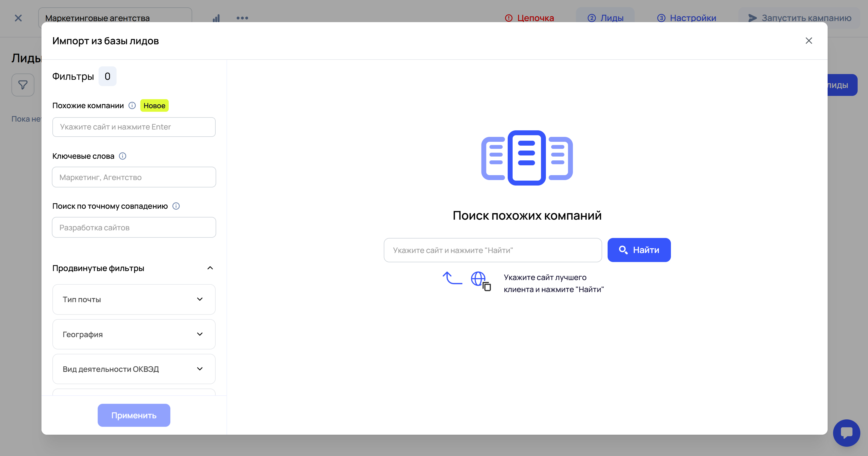
Task: Click the Поиск похожих компаний heading
Action: click(527, 216)
